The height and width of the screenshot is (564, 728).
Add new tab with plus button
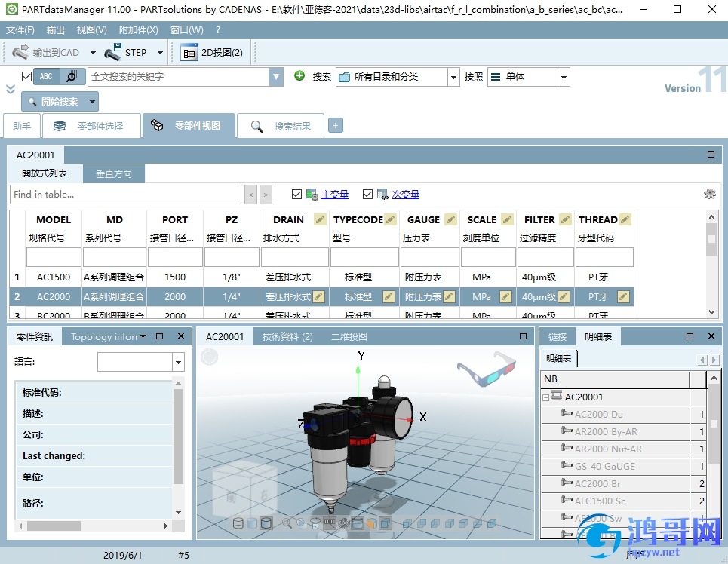[x=336, y=125]
